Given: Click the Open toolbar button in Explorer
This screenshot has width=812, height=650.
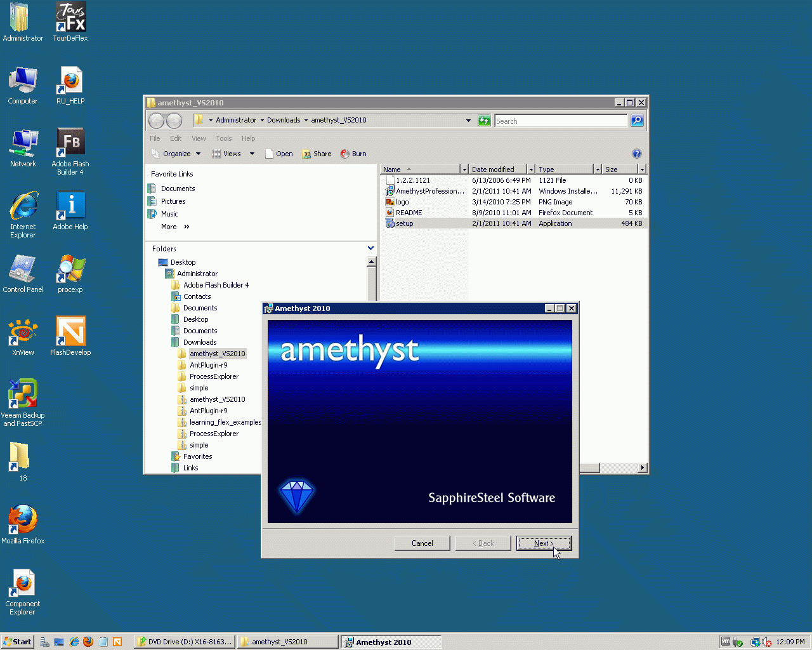Looking at the screenshot, I should (279, 154).
